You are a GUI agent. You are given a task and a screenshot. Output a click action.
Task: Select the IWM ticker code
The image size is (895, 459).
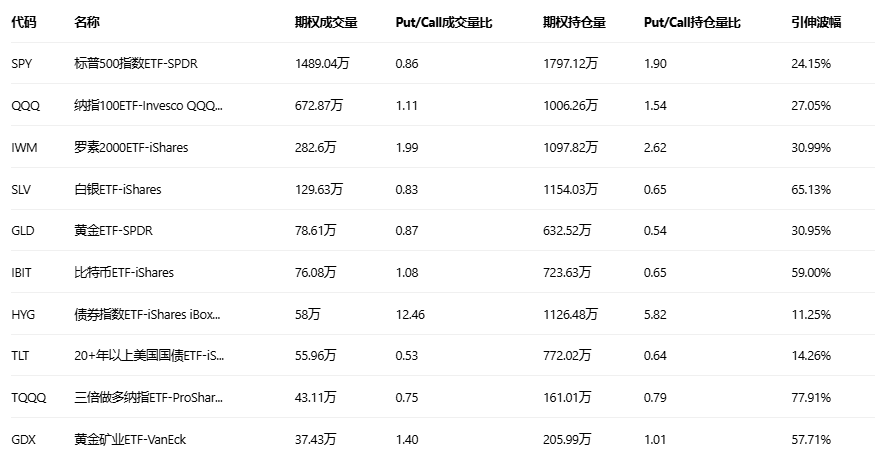24,147
